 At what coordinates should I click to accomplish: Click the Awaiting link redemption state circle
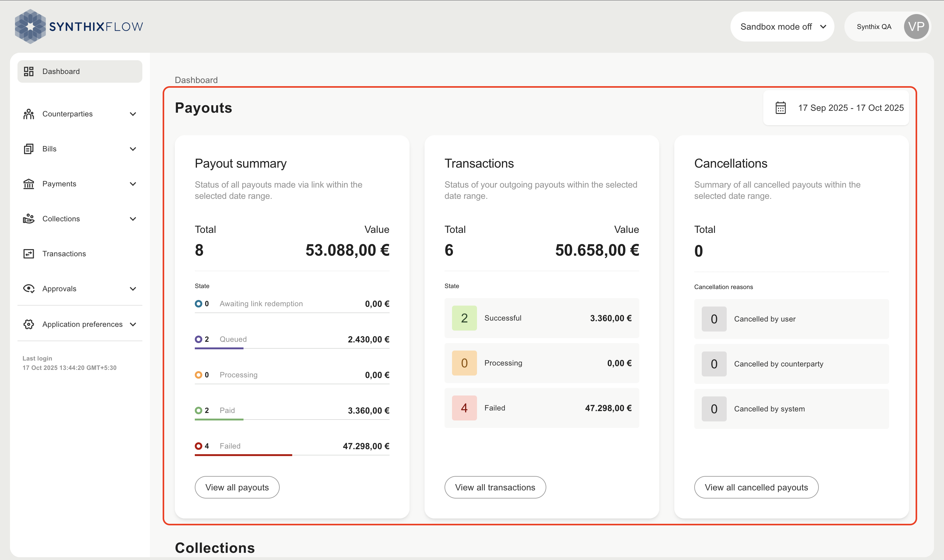click(199, 304)
